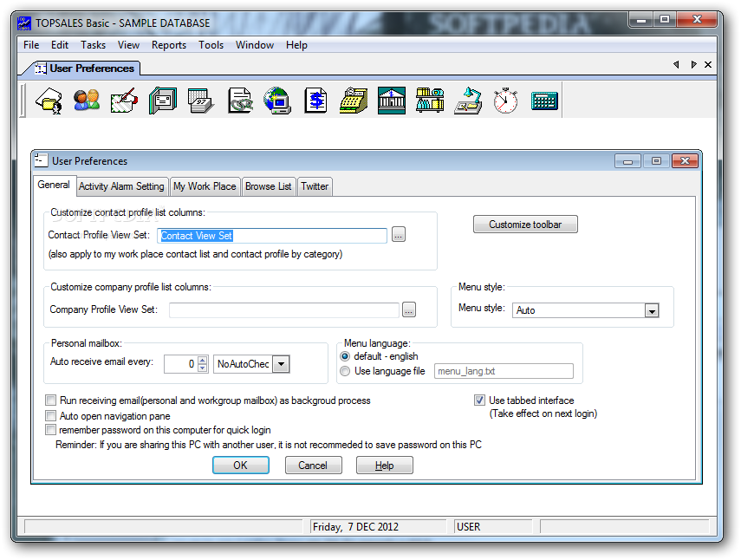
Task: Open the globe and computer icon
Action: coord(277,101)
